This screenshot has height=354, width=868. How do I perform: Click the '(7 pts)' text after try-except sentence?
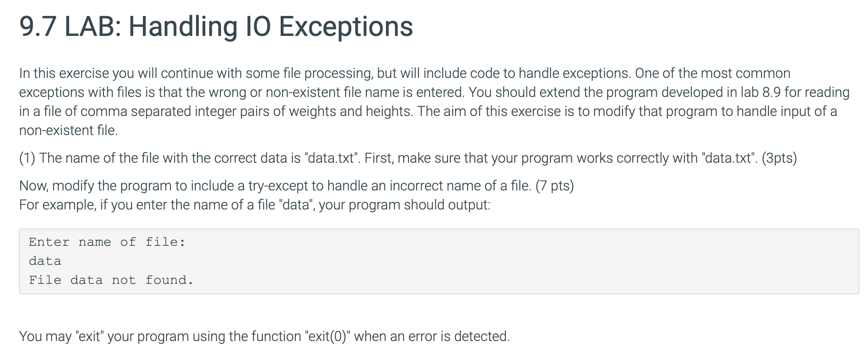[x=554, y=186]
